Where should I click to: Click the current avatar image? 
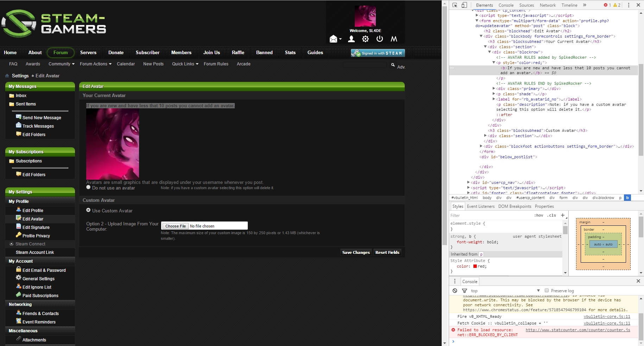pos(113,144)
